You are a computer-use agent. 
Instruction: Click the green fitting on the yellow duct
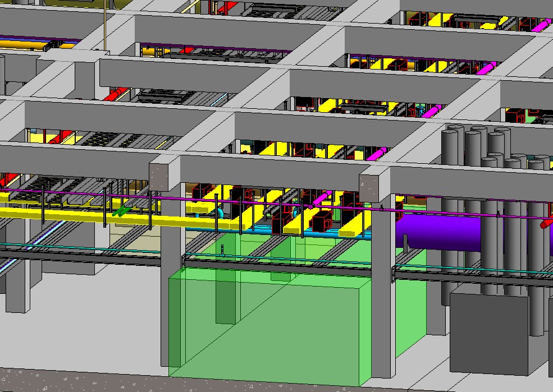point(120,211)
